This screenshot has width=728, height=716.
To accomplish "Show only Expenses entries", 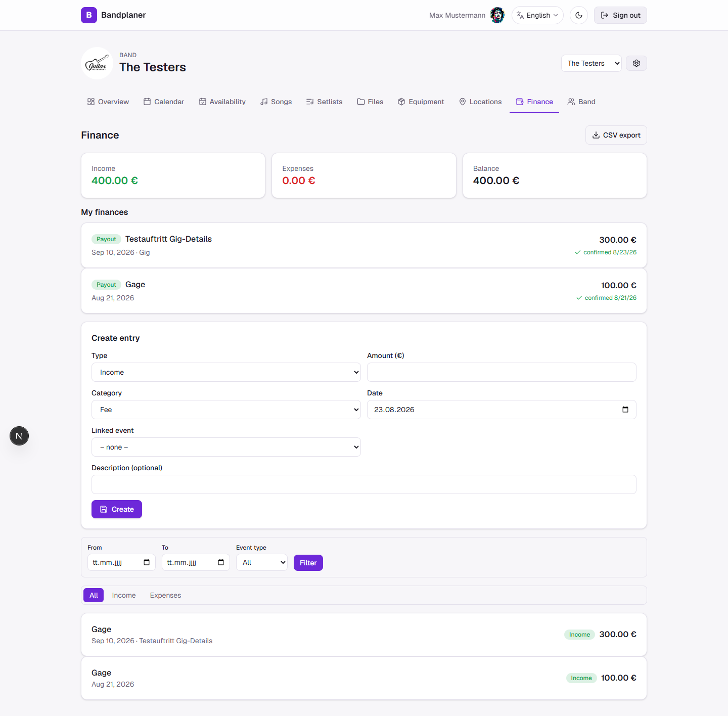I will (165, 595).
